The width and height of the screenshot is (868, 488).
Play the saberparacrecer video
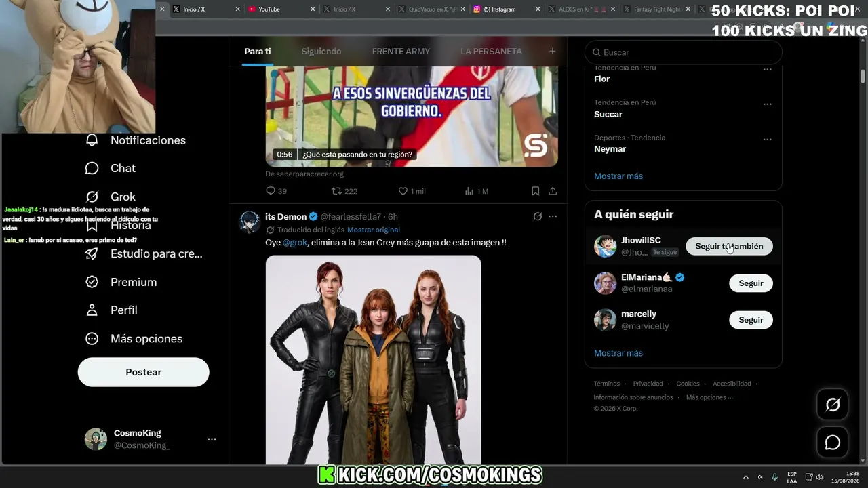point(412,116)
